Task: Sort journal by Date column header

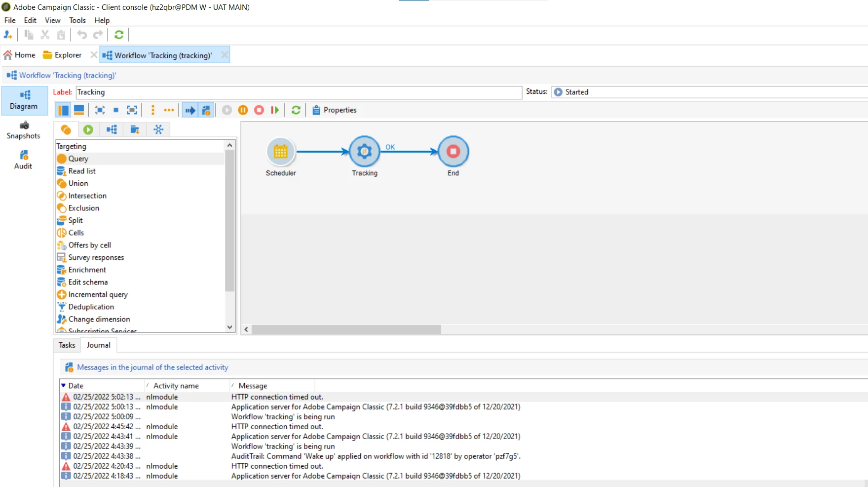Action: point(102,385)
